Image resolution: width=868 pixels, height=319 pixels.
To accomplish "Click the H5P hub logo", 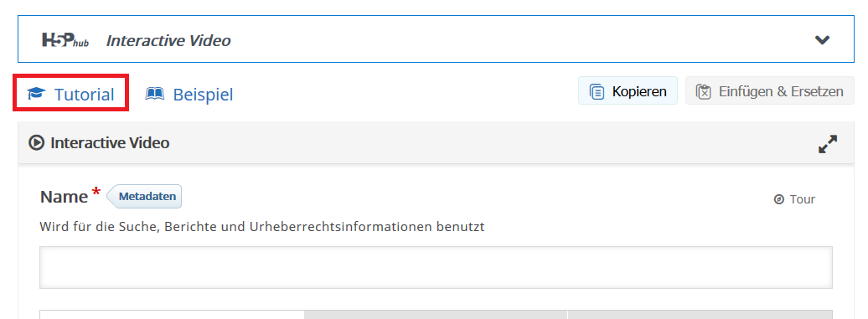I will tap(65, 40).
